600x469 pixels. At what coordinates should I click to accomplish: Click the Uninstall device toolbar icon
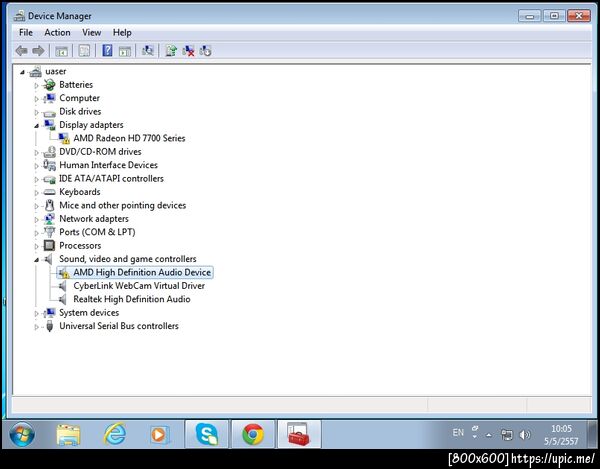(188, 50)
